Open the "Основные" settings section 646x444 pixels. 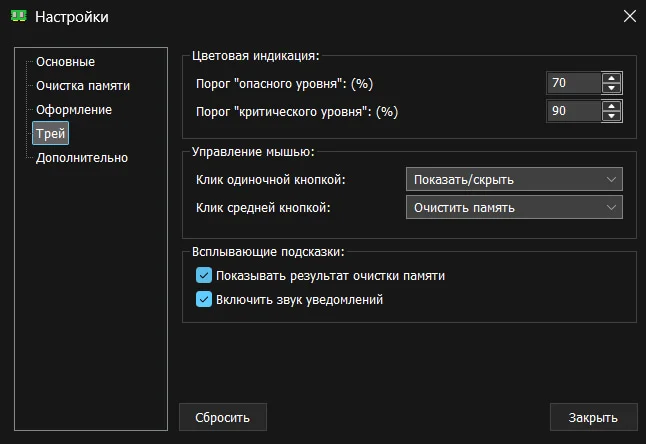pyautogui.click(x=65, y=62)
